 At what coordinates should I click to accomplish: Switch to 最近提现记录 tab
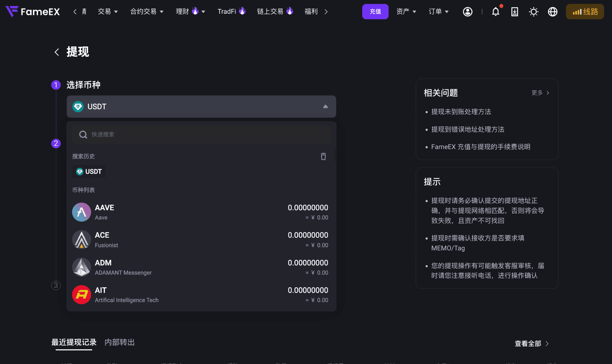point(74,342)
